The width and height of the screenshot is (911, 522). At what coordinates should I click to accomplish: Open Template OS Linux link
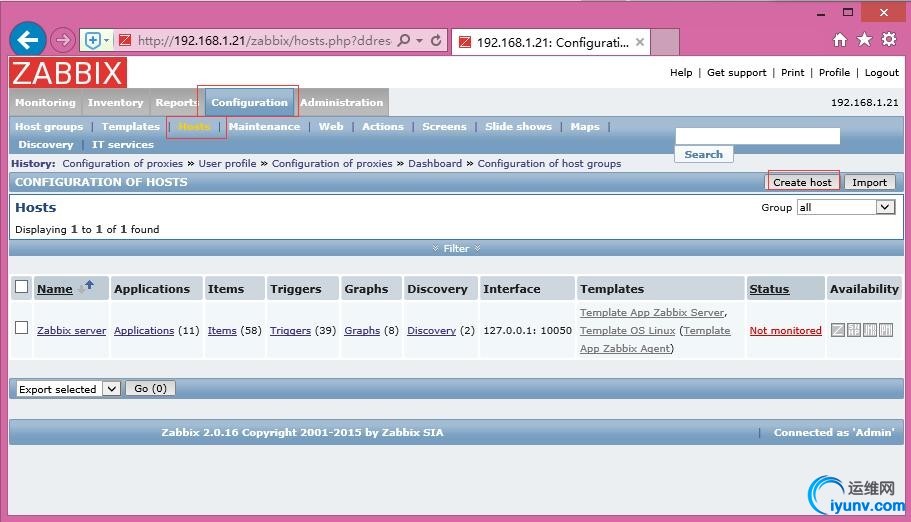click(627, 330)
